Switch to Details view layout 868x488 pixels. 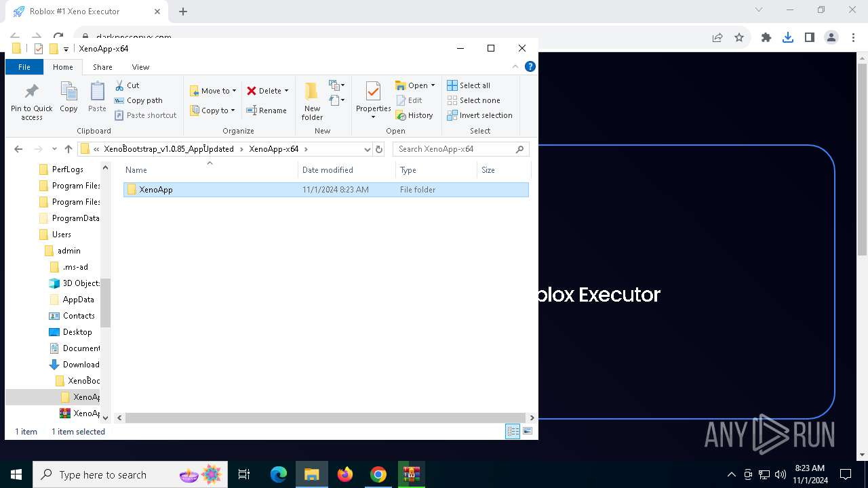pyautogui.click(x=513, y=431)
